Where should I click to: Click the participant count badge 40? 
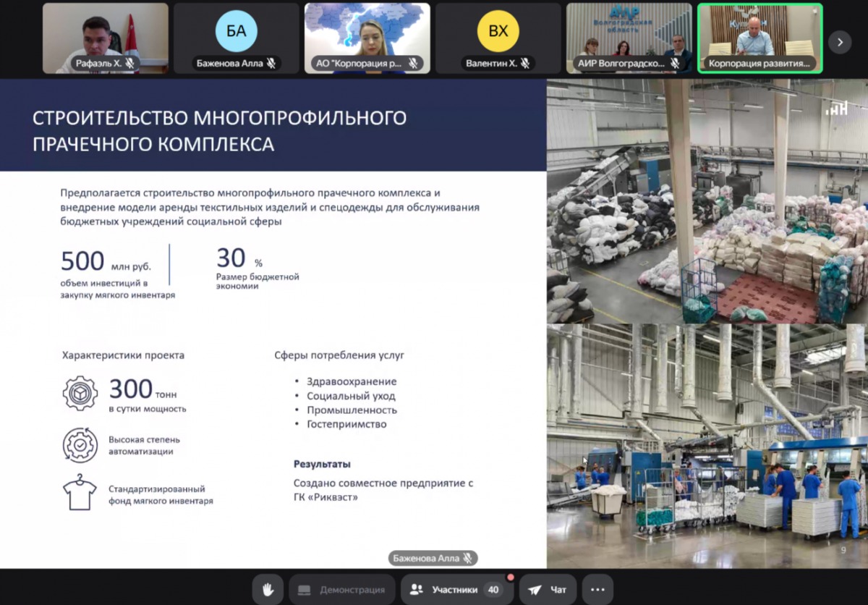click(493, 590)
